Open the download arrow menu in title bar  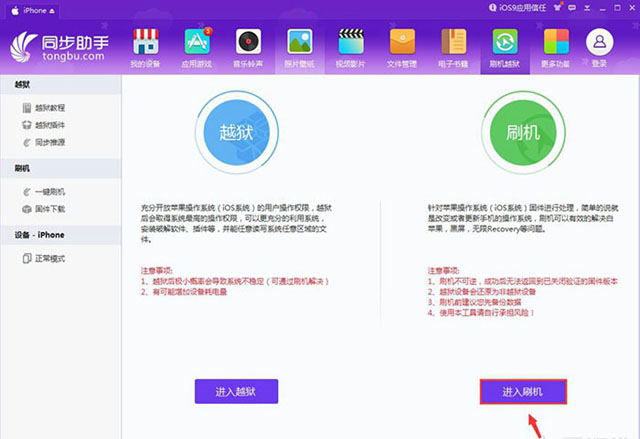(x=587, y=8)
